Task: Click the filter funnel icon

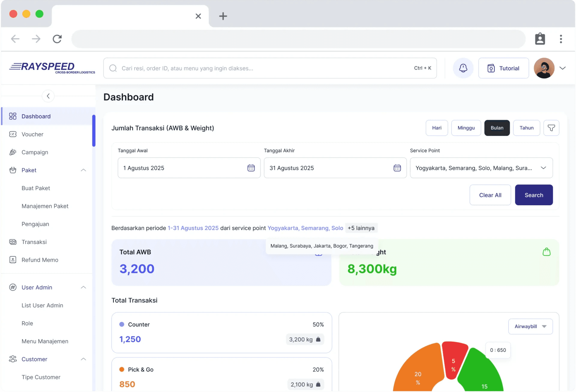Action: pos(551,128)
